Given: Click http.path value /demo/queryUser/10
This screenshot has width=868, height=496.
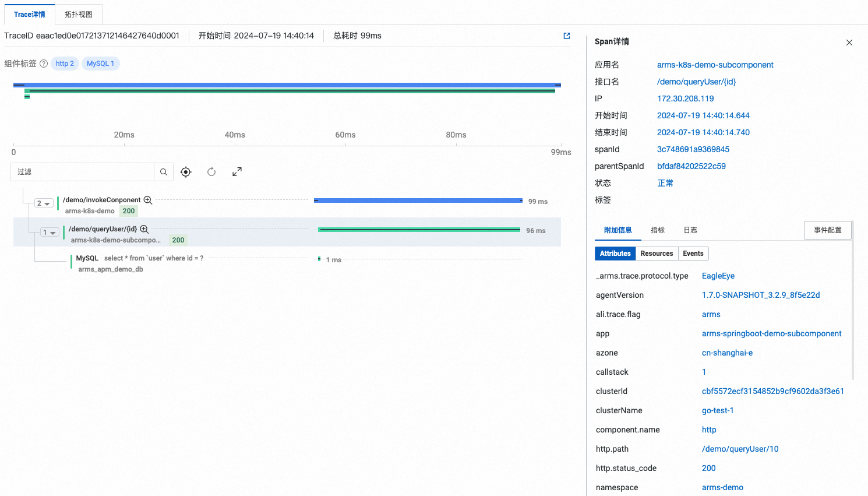Looking at the screenshot, I should click(740, 449).
